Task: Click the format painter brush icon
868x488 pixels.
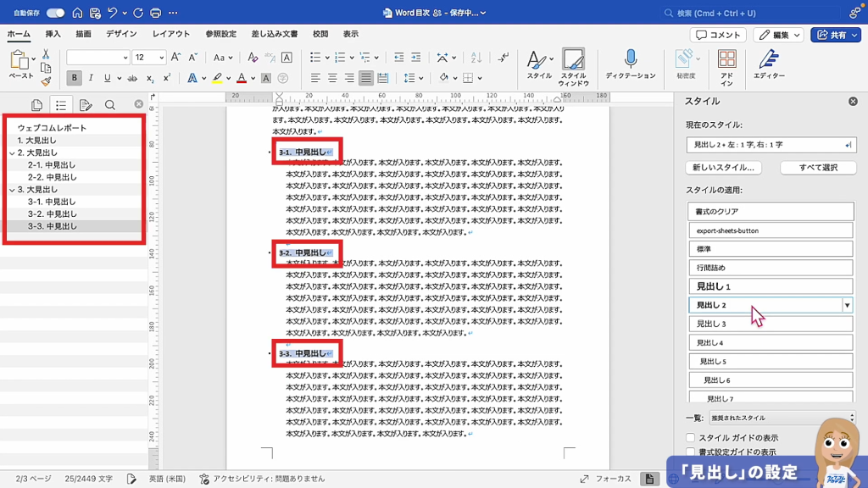Action: [x=46, y=82]
